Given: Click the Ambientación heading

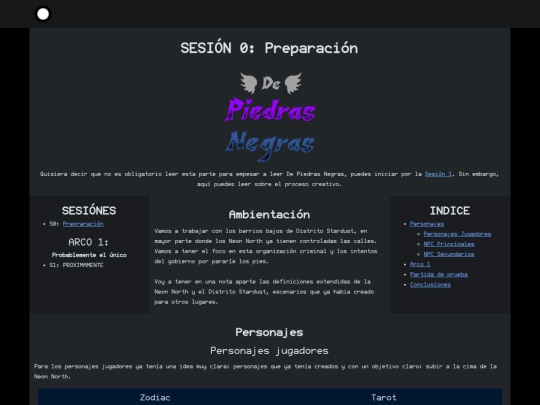Looking at the screenshot, I should (x=269, y=215).
